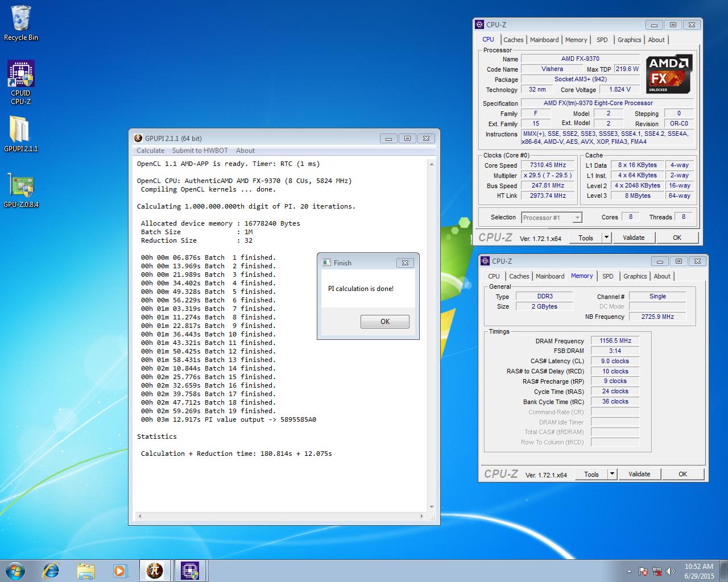This screenshot has width=728, height=582.
Task: Select Memory tab in lower CPU-Z window
Action: pos(582,276)
